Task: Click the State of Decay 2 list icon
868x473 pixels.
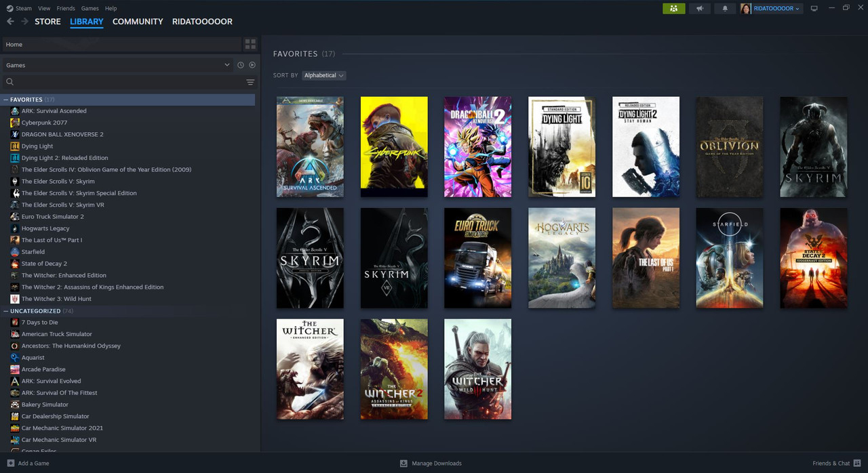Action: (15, 264)
